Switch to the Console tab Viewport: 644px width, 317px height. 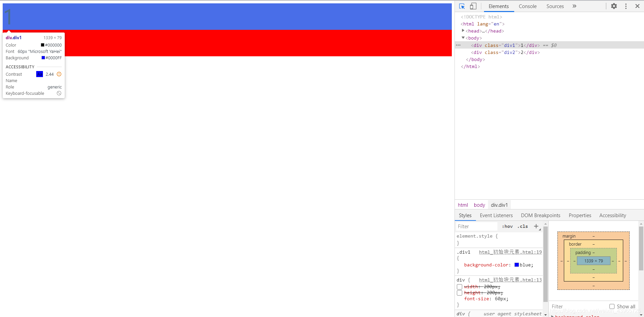tap(528, 6)
